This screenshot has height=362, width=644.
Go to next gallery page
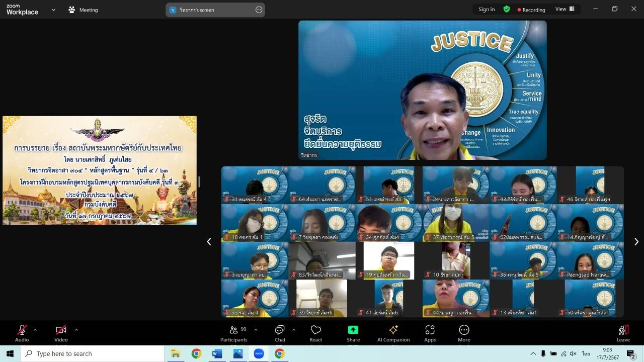(x=636, y=242)
